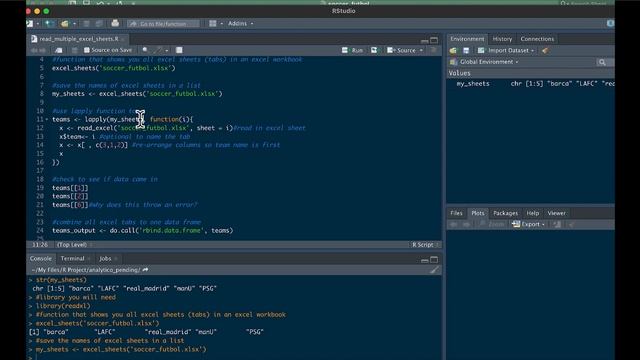The height and width of the screenshot is (360, 640).
Task: Previous plot arrow in Plots pane
Action: 453,224
